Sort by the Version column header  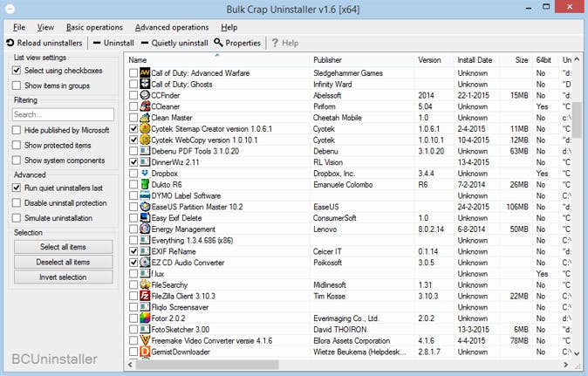point(434,60)
